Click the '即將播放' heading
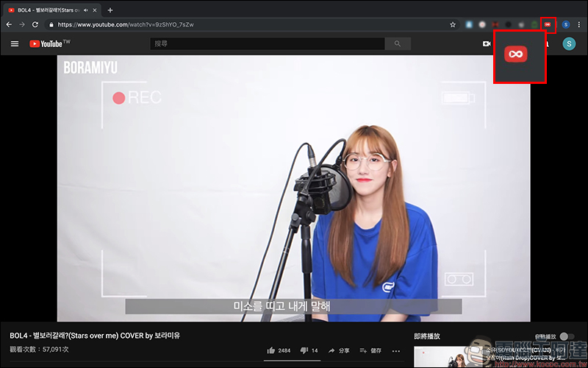 427,336
